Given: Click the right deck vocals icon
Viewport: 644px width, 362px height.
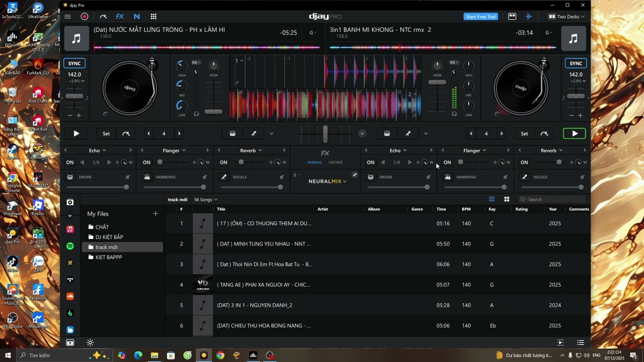Looking at the screenshot, I should (525, 177).
